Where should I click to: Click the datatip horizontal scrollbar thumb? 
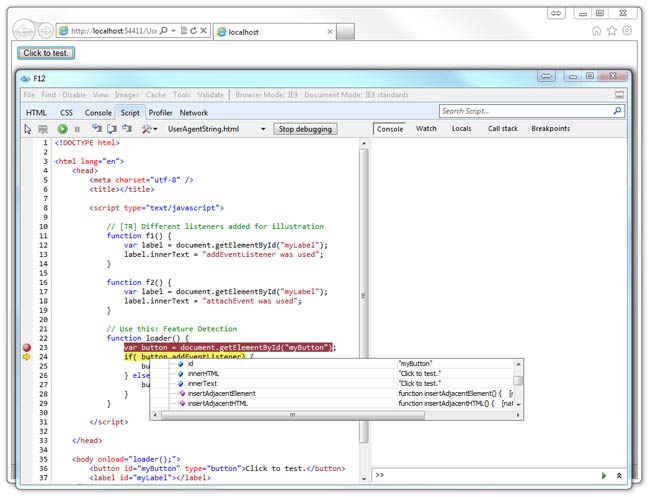[293, 415]
